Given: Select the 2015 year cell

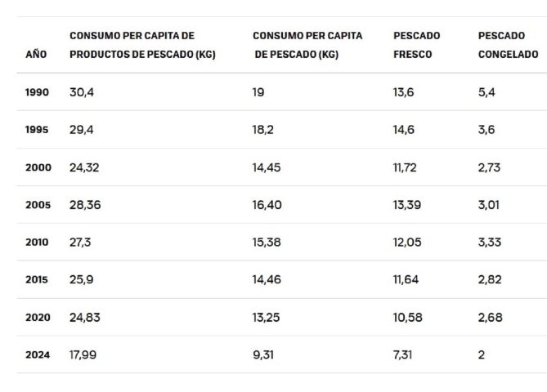Looking at the screenshot, I should pyautogui.click(x=37, y=280).
